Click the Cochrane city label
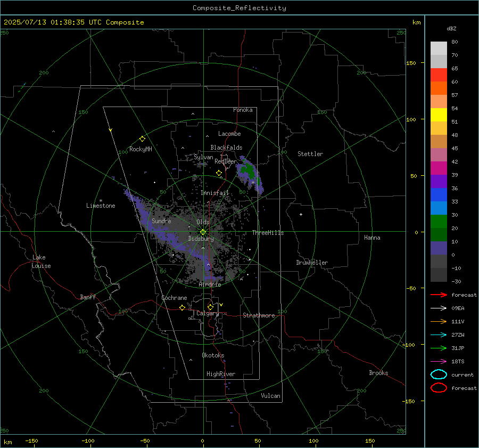 [174, 298]
